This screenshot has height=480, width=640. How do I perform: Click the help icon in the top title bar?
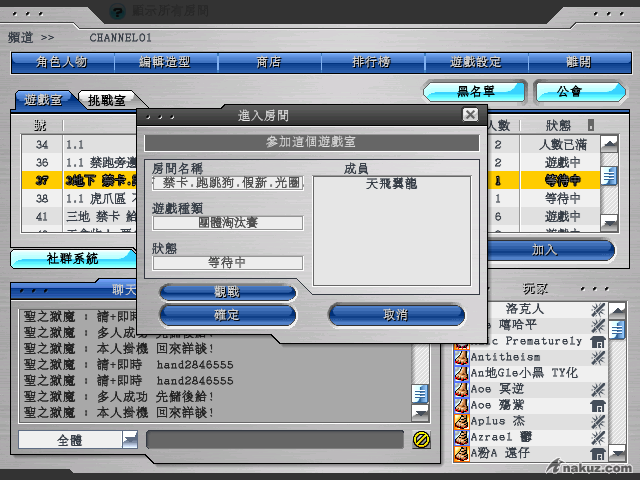(x=117, y=11)
